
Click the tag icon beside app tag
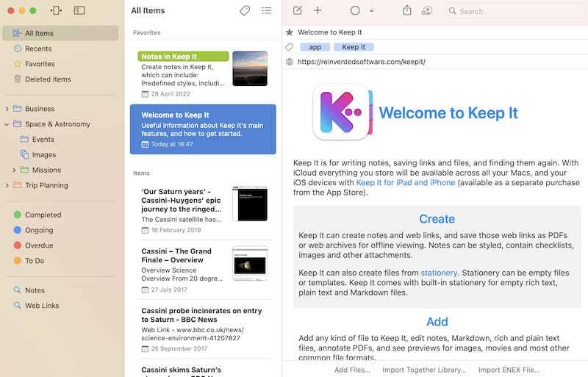click(x=289, y=47)
